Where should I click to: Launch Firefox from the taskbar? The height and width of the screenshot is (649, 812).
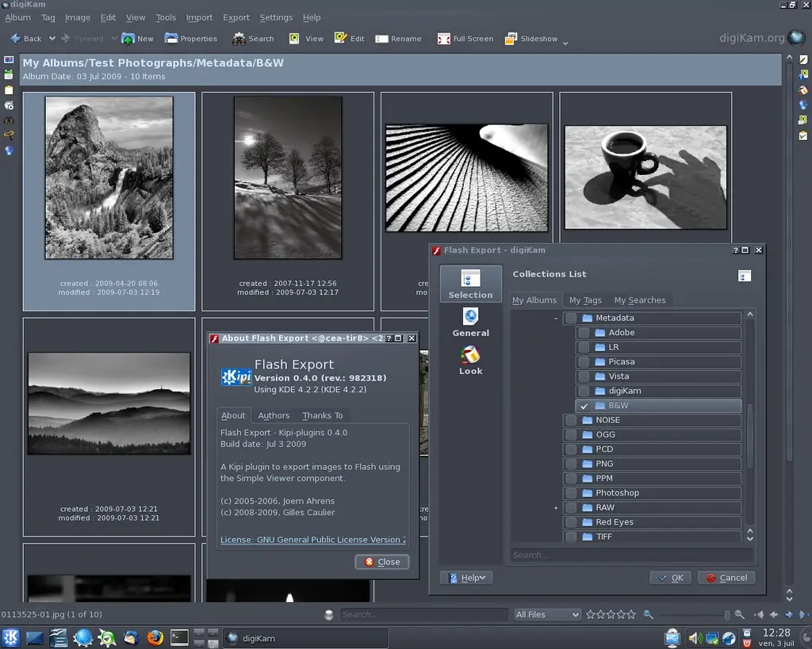155,637
